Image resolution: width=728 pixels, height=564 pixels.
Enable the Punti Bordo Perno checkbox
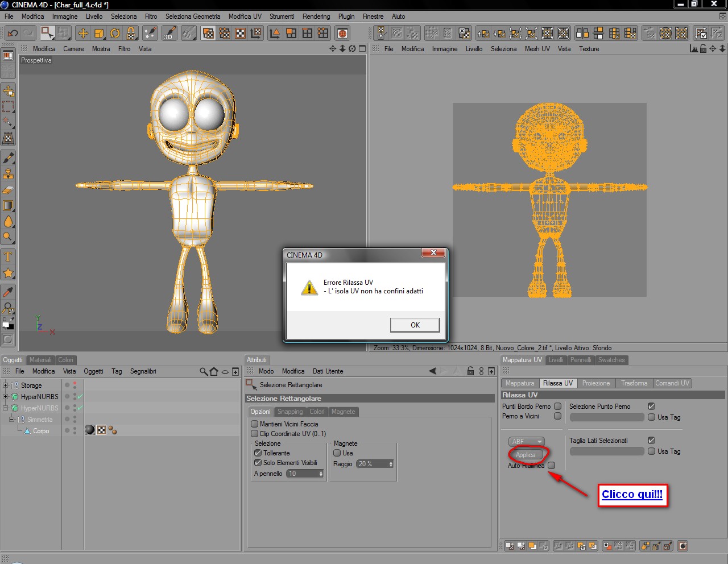[x=558, y=406]
